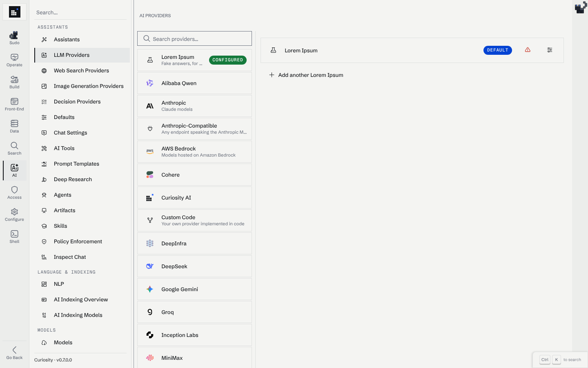Viewport: 588px width, 368px height.
Task: Open AI Indexing Models
Action: pos(82,315)
